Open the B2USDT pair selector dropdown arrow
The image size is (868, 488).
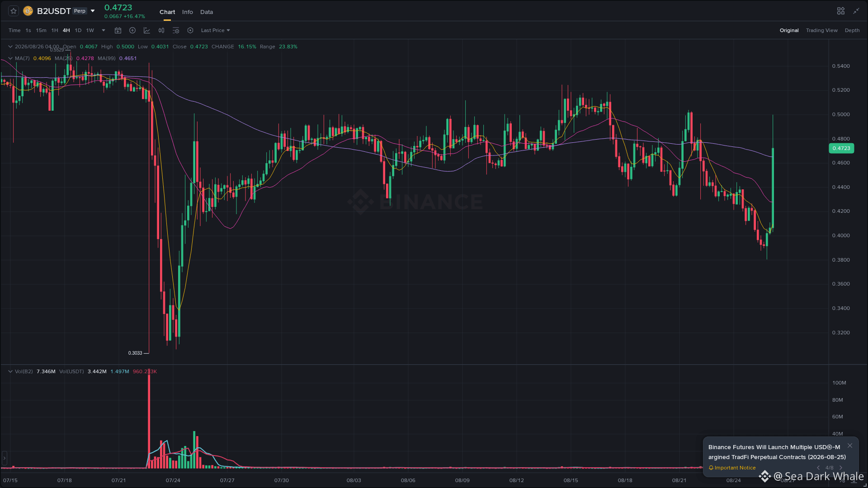pyautogui.click(x=93, y=11)
